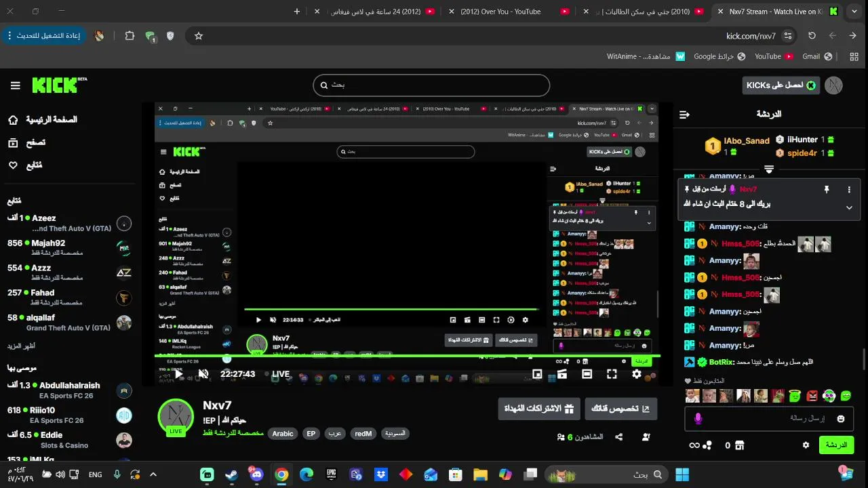Open chat settings gear icon

[806, 445]
